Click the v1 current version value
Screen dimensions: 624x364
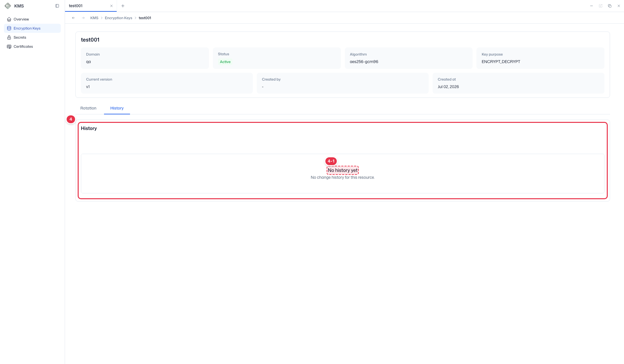pyautogui.click(x=88, y=87)
